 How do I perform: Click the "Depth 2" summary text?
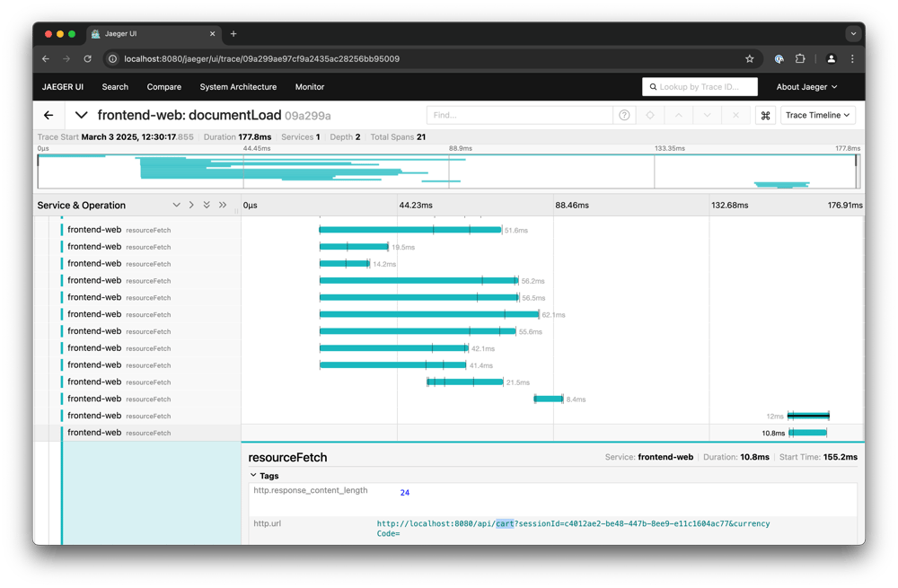[346, 136]
